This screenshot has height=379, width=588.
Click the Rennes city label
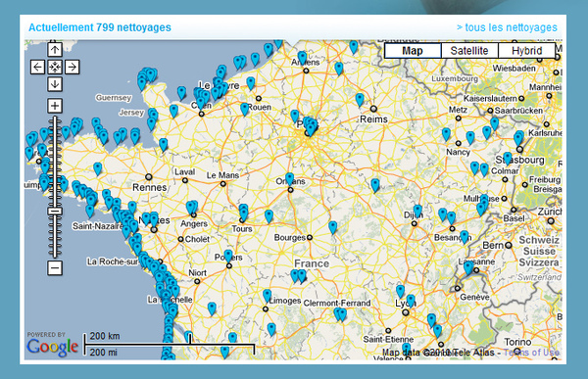(149, 187)
